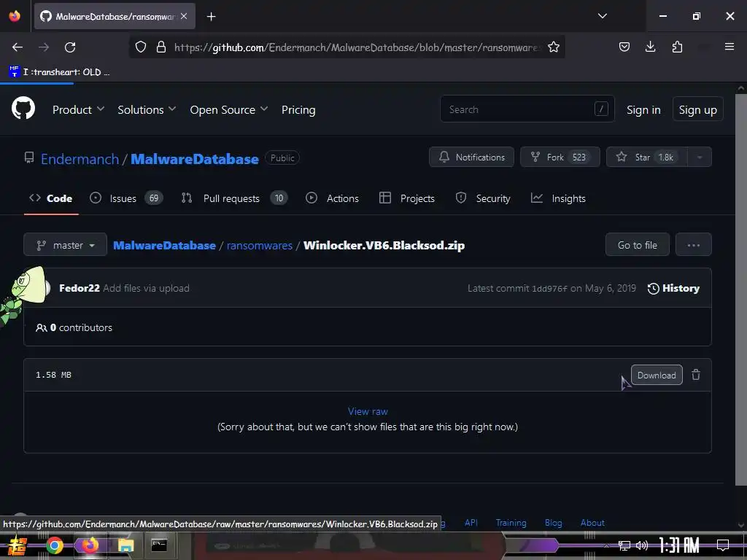Click the padlock site info icon
Screen dimensions: 747x560
click(x=161, y=47)
